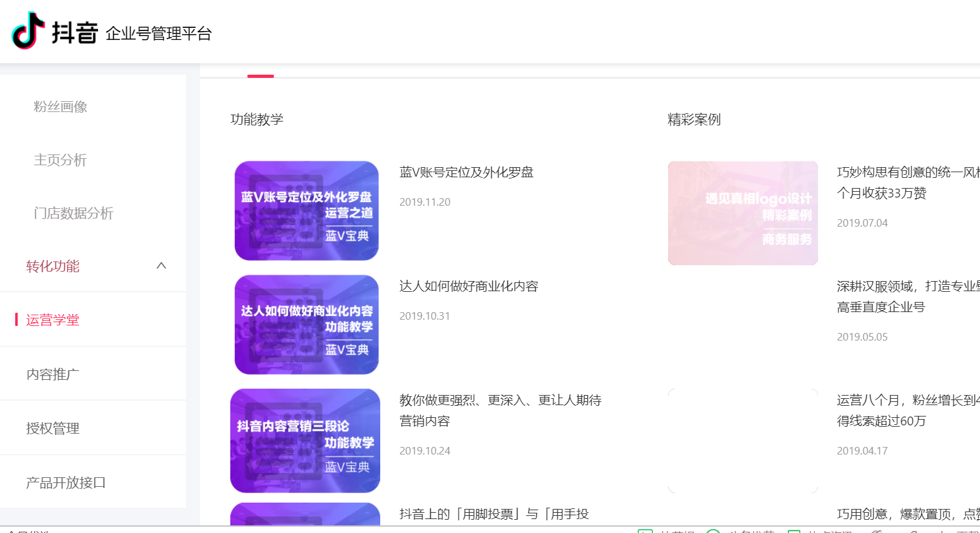Viewport: 980px width, 533px height.
Task: Open 主页分析 in the sidebar
Action: pos(60,160)
